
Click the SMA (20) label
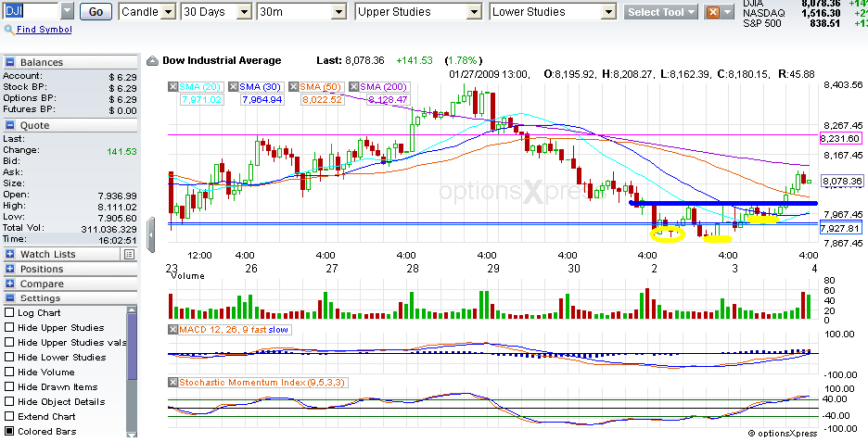coord(199,87)
